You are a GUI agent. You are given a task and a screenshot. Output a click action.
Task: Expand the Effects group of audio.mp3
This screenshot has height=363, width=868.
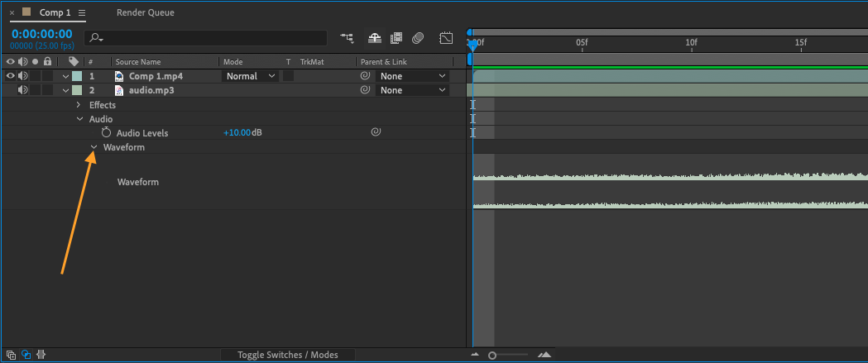coord(79,105)
